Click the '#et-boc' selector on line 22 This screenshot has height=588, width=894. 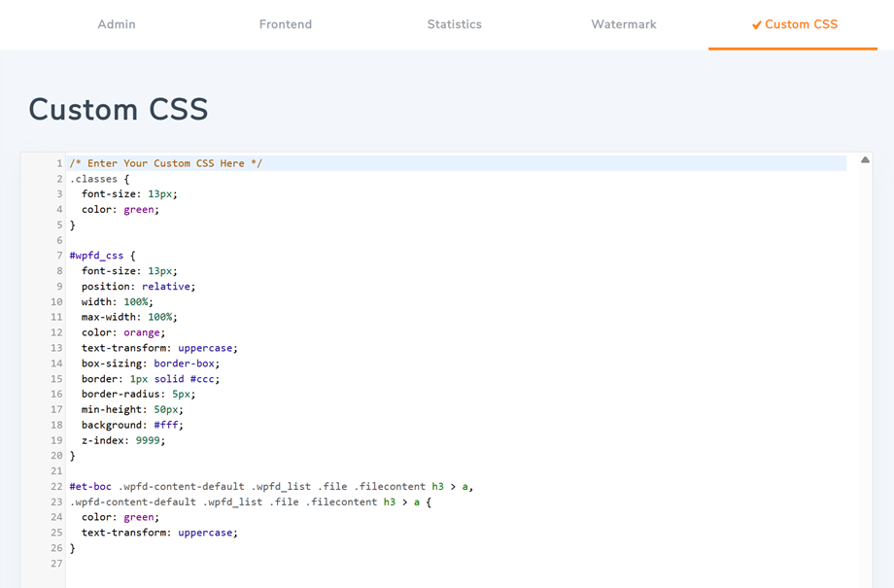pyautogui.click(x=90, y=487)
